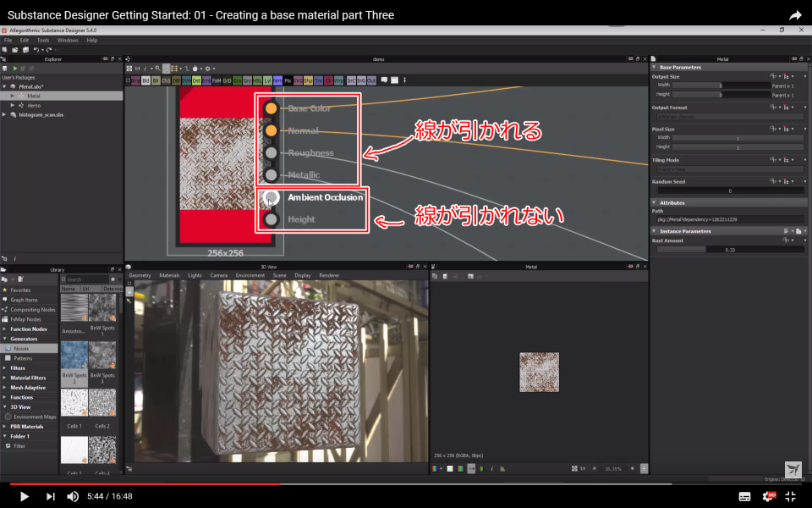Viewport: 812px width, 508px height.
Task: Adjust the Rust Amount slider
Action: point(730,250)
